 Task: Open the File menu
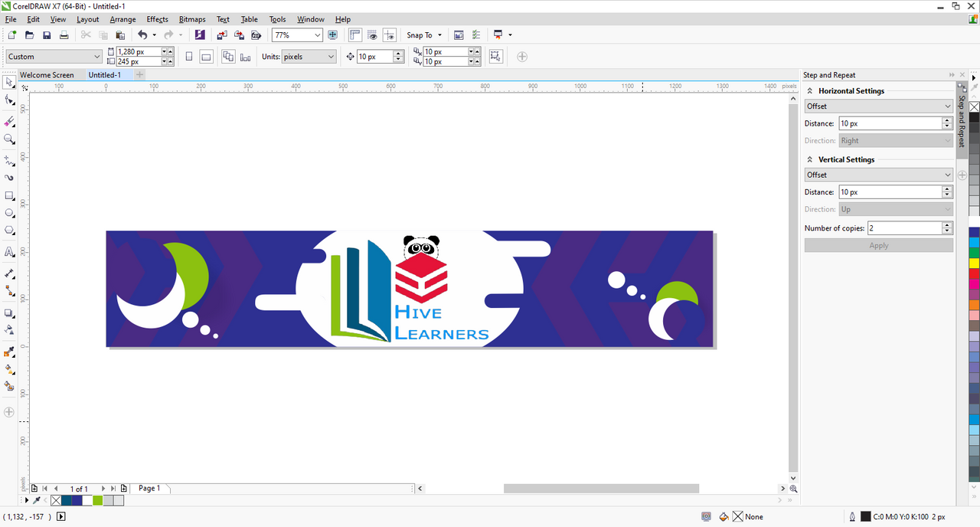click(x=11, y=19)
